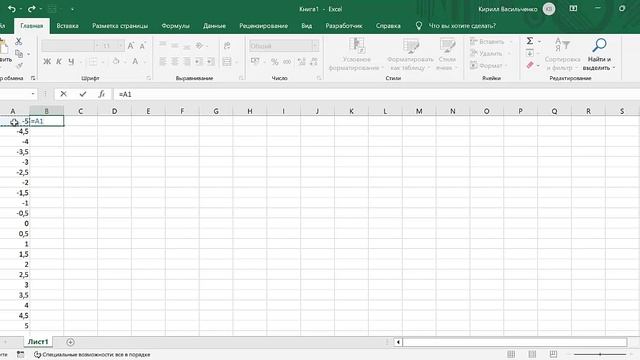640x360 pixels.
Task: Toggle middle vertical alignment
Action: pos(175,46)
